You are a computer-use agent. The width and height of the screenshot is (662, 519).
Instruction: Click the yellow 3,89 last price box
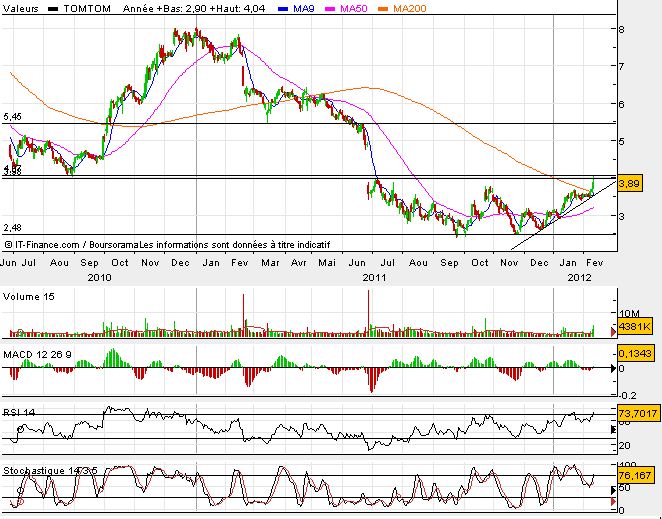(x=629, y=184)
